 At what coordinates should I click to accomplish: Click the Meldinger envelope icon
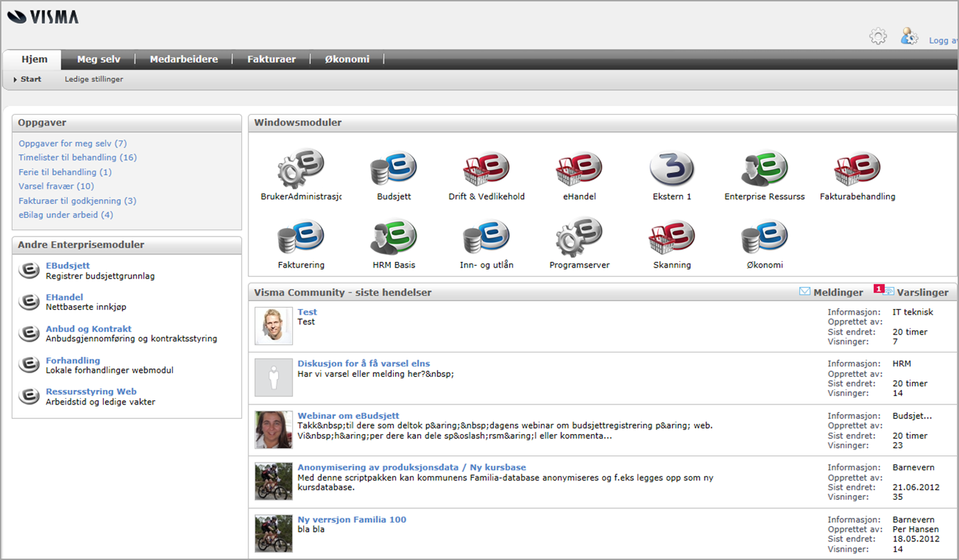(x=805, y=292)
